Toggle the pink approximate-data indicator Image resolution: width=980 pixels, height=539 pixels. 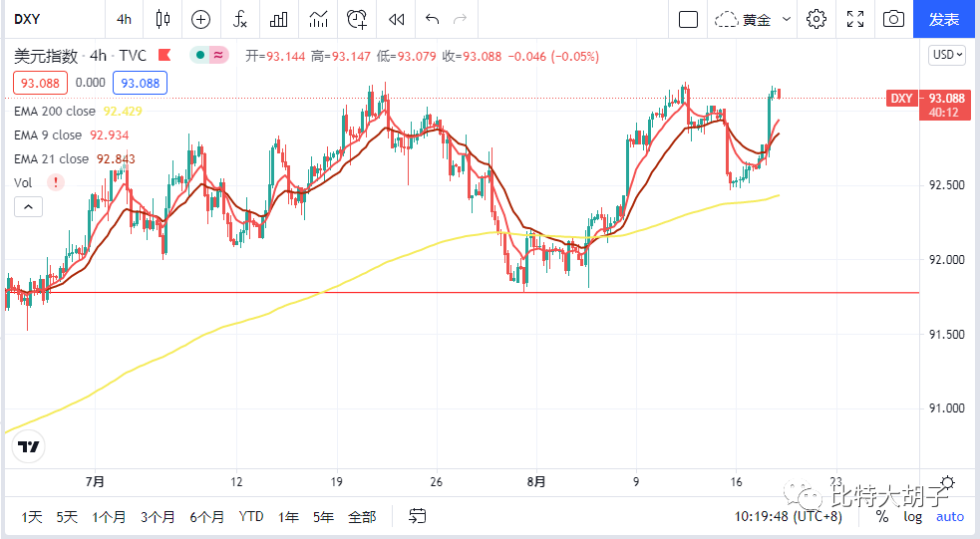(x=218, y=55)
